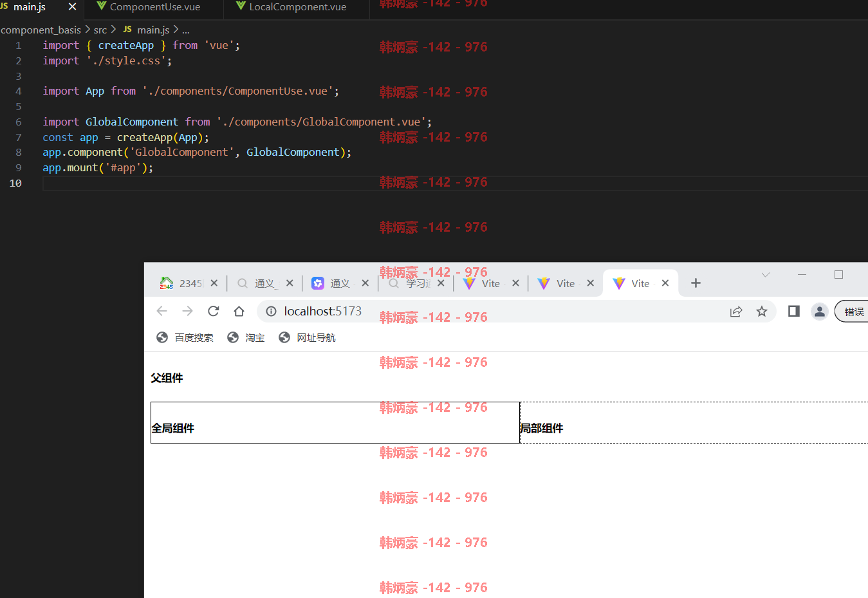Click line 9 app.mount code
Image resolution: width=868 pixels, height=598 pixels.
point(98,168)
